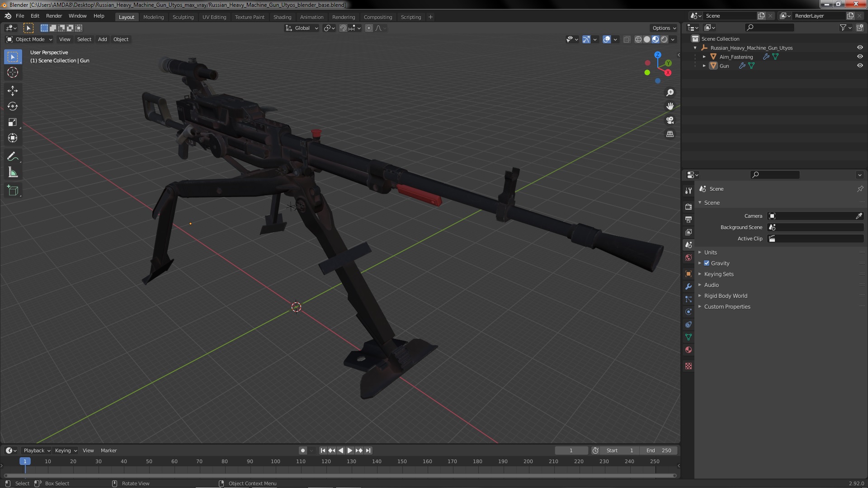Open the File menu
Viewport: 868px width, 488px height.
(20, 16)
